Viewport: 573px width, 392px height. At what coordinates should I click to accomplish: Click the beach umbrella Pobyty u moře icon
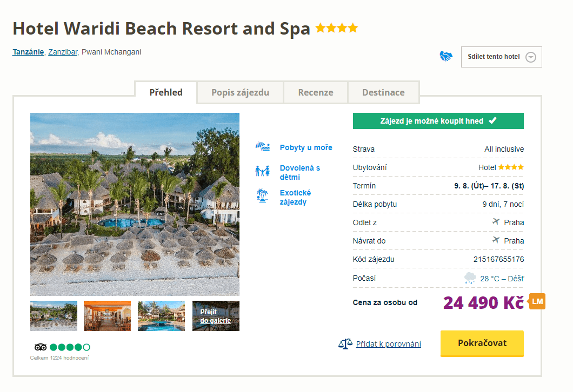[x=263, y=147]
